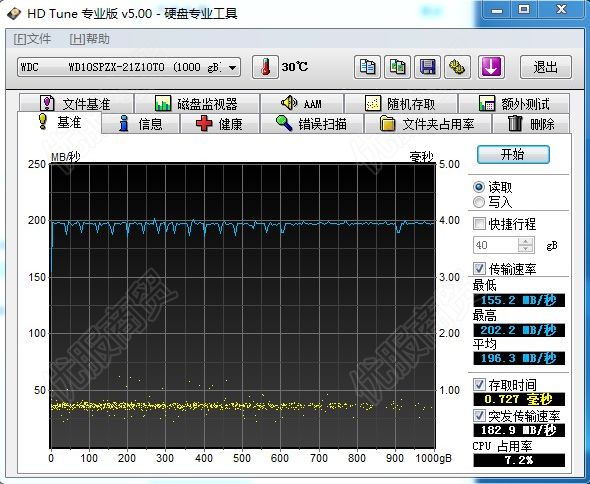Increase the 40 gB stepper value
Screen dimensions: 590x484
[525, 241]
